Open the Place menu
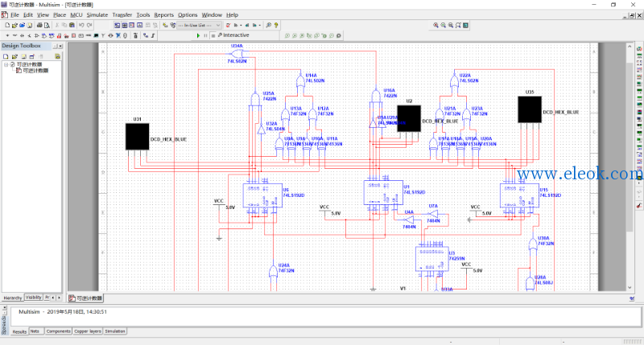Image resolution: width=644 pixels, height=345 pixels. (x=60, y=14)
